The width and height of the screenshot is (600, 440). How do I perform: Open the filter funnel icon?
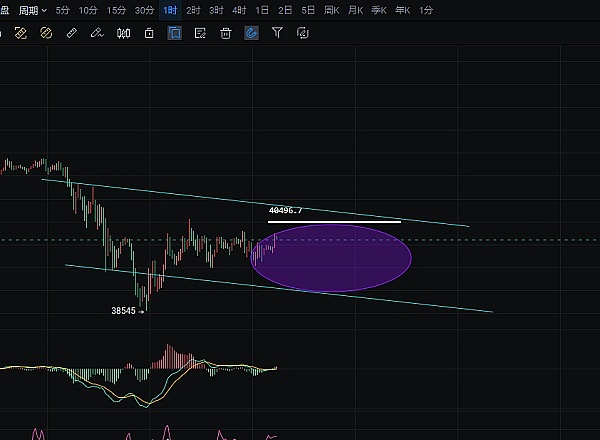[x=277, y=33]
